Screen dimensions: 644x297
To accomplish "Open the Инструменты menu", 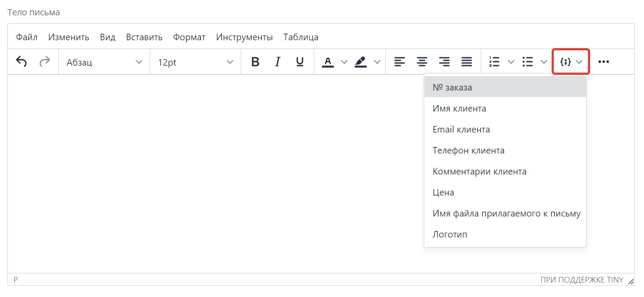I will [244, 37].
